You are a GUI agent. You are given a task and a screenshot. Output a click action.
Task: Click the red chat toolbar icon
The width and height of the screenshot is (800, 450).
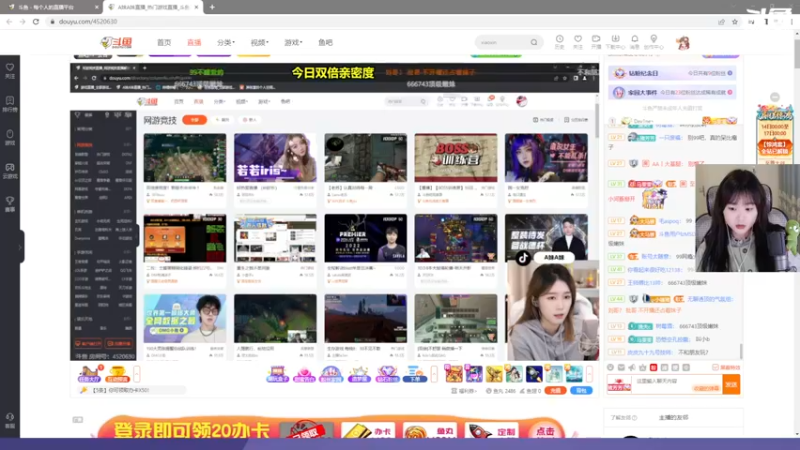point(654,367)
